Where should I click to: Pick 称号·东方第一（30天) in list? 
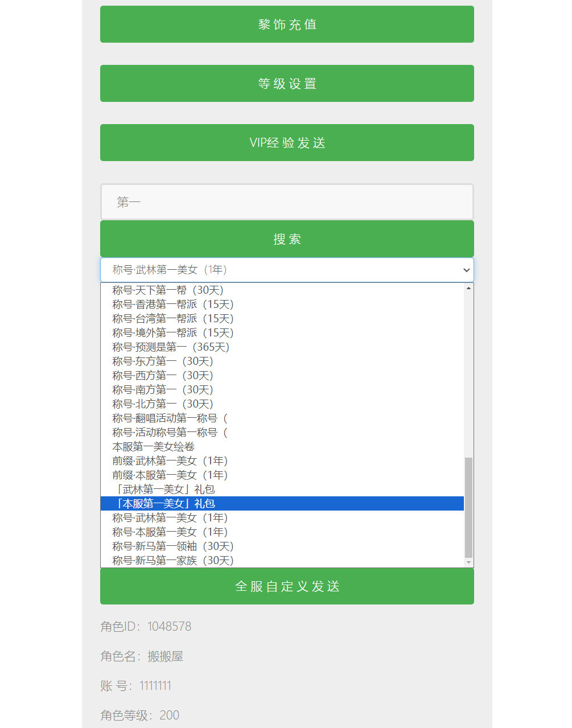[163, 361]
